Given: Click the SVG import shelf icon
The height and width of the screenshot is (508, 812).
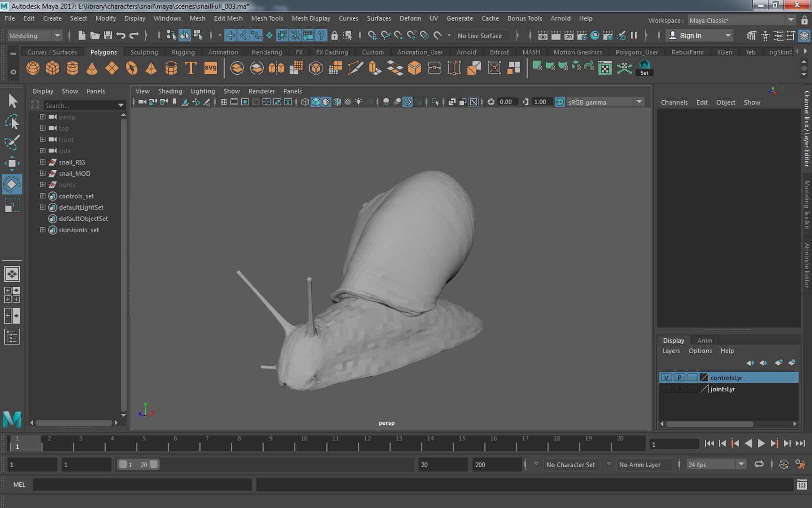Looking at the screenshot, I should click(x=211, y=68).
